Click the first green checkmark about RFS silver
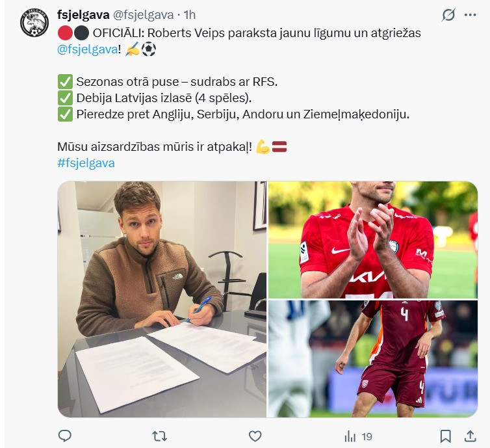490x448 pixels. 65,82
